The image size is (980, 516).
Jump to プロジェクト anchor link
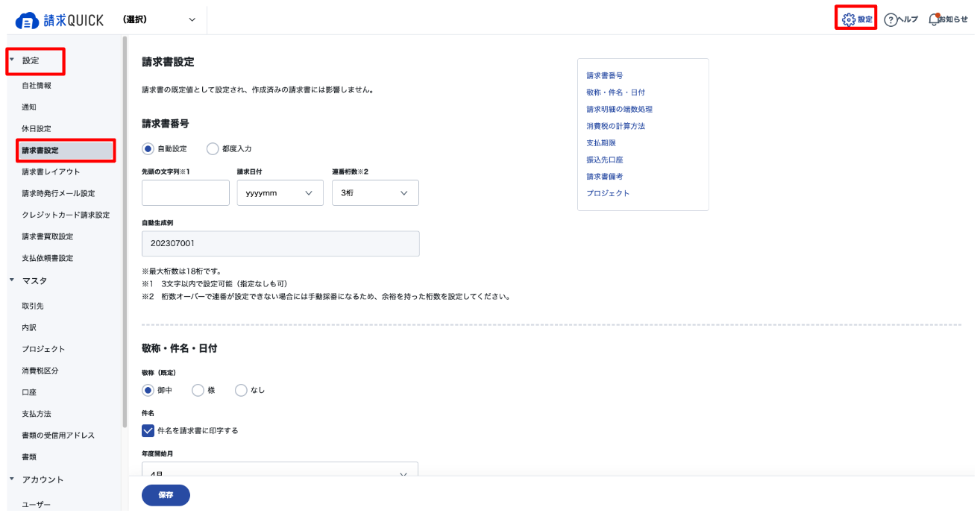(609, 193)
